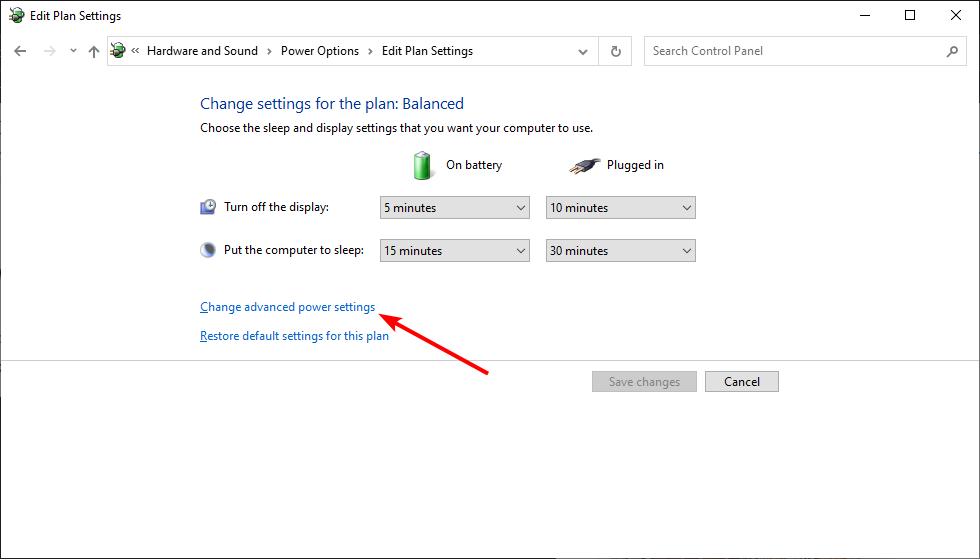Select Edit Plan Settings breadcrumb
Screen dimensions: 980x559
(x=428, y=51)
